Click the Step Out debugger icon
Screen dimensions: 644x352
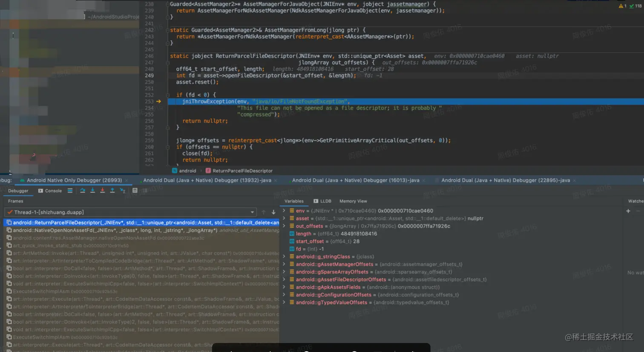112,190
